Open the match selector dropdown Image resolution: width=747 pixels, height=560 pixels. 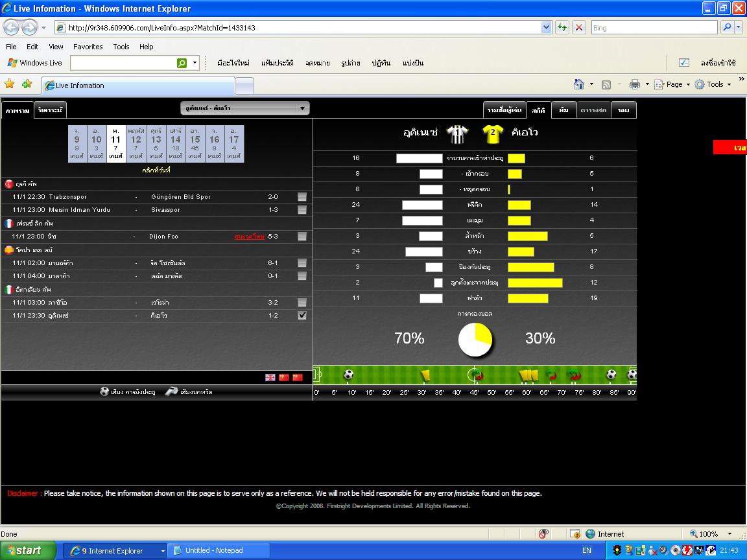pos(302,108)
